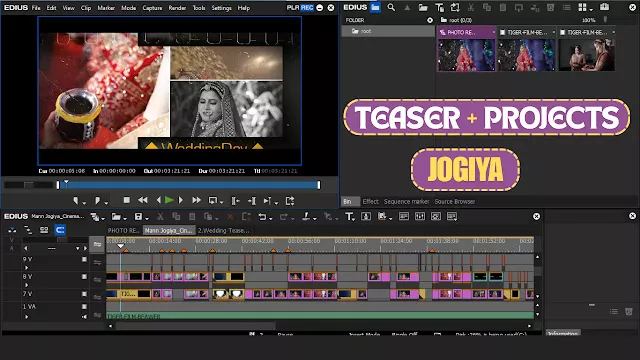The image size is (640, 360).
Task: Adjust the bin thumbnail zoom slider
Action: (x=605, y=20)
